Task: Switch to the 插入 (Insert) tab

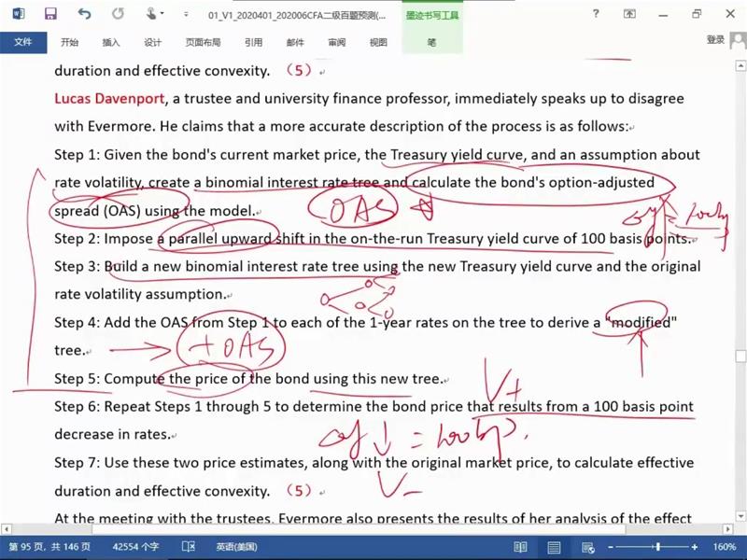Action: (x=110, y=42)
